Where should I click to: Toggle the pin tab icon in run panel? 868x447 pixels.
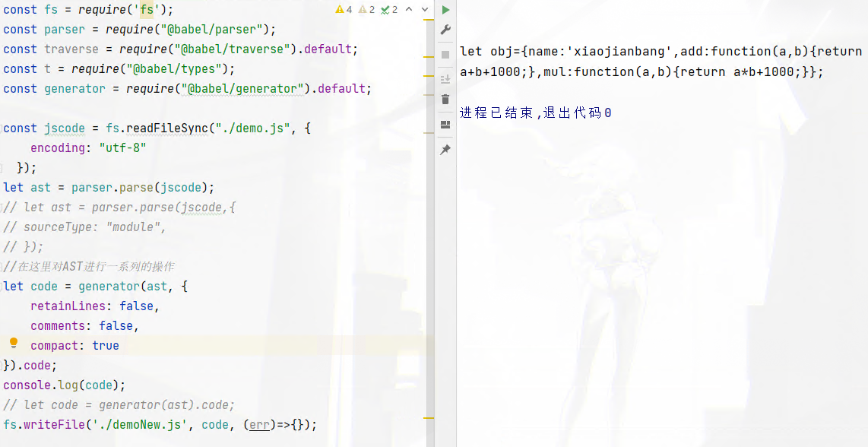pos(445,150)
